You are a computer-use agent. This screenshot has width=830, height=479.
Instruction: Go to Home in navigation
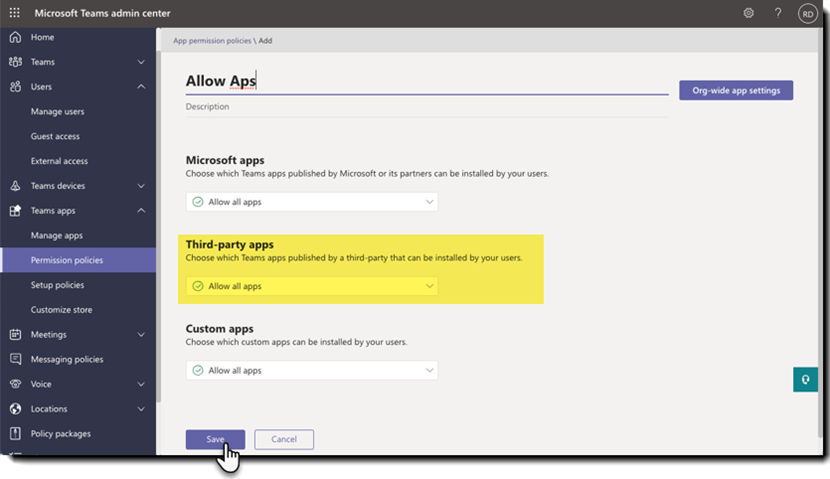tap(42, 37)
